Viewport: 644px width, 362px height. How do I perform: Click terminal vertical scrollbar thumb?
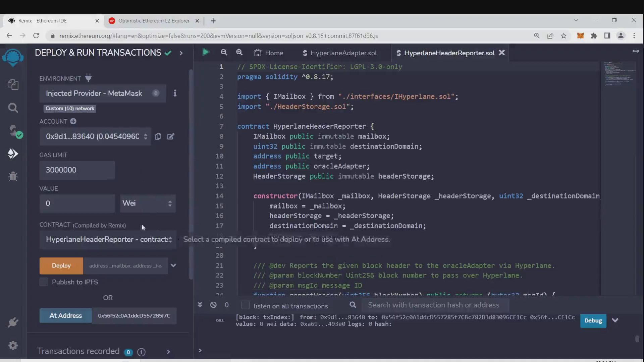click(637, 339)
